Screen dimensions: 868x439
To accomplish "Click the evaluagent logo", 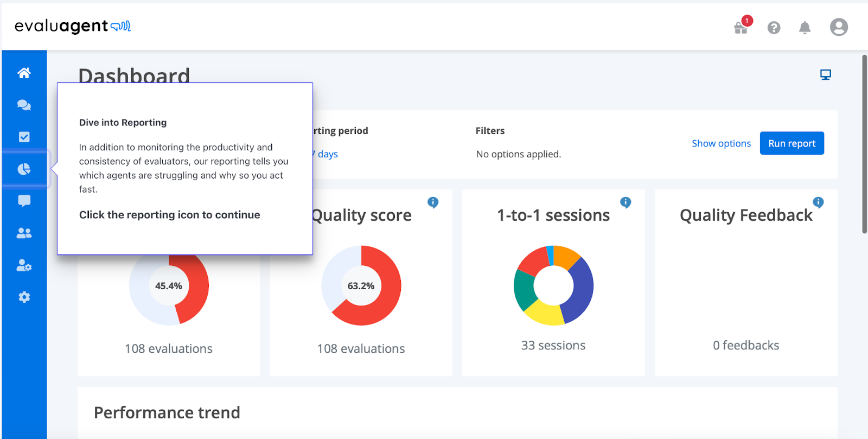I will [72, 26].
